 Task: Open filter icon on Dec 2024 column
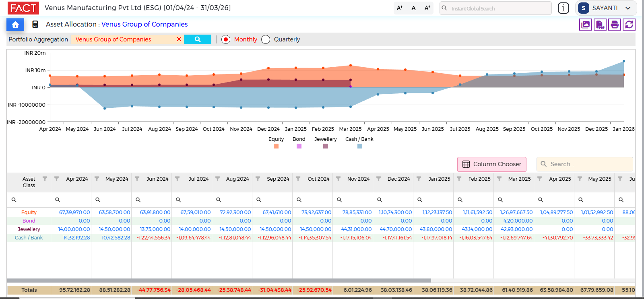click(x=379, y=179)
